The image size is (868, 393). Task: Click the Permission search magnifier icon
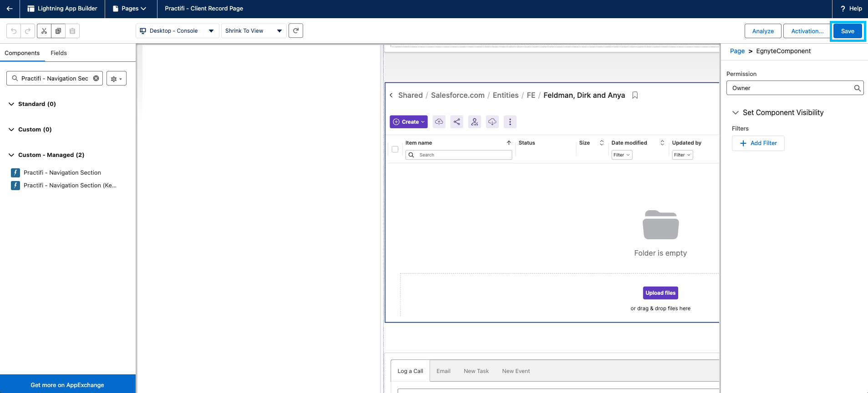click(857, 88)
